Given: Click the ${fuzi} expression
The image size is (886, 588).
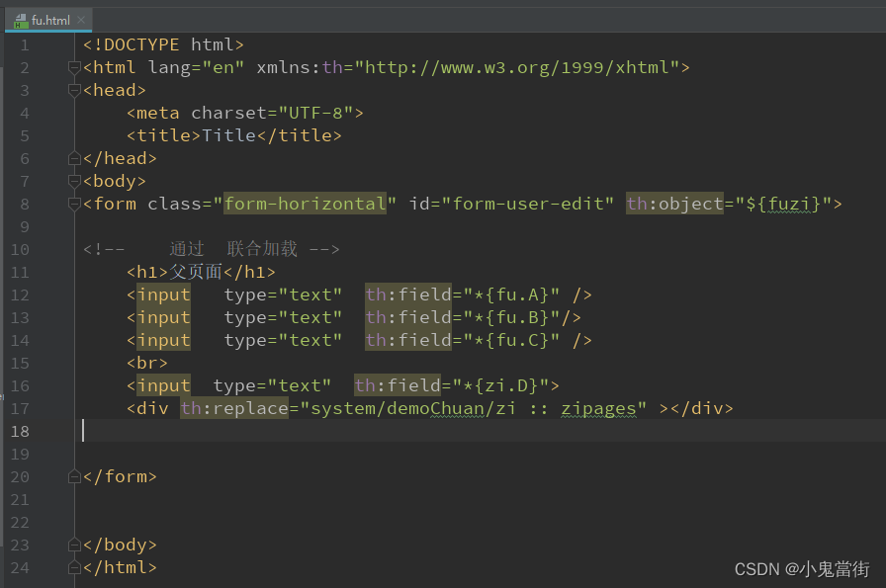Looking at the screenshot, I should coord(782,204).
